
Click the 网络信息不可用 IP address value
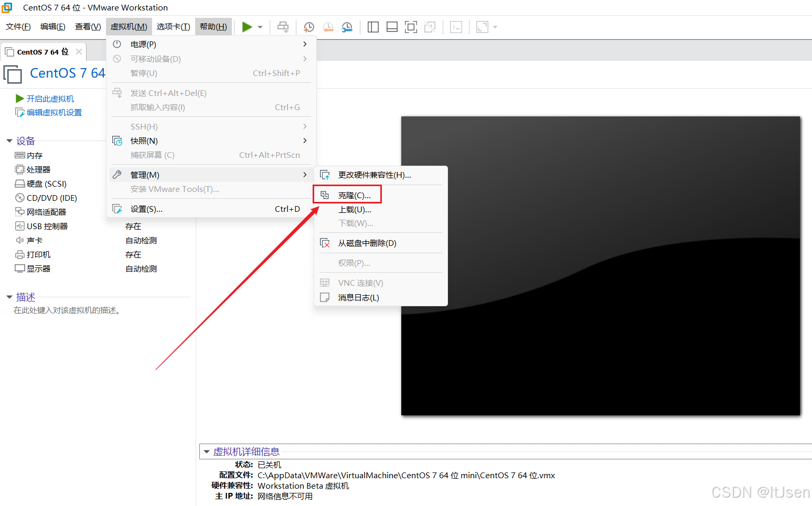285,497
